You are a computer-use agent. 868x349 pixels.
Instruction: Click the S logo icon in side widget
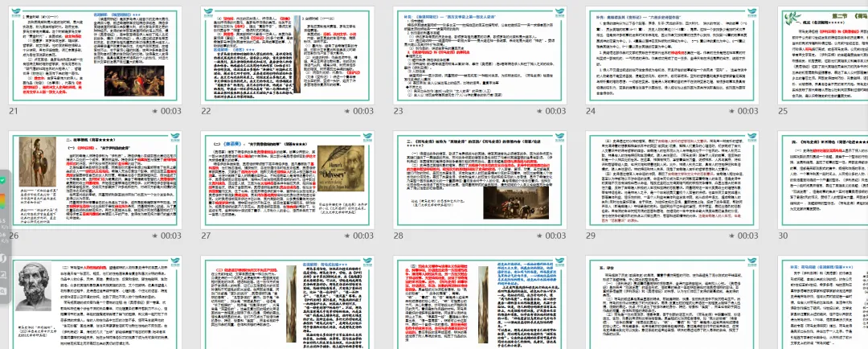[x=2, y=257]
